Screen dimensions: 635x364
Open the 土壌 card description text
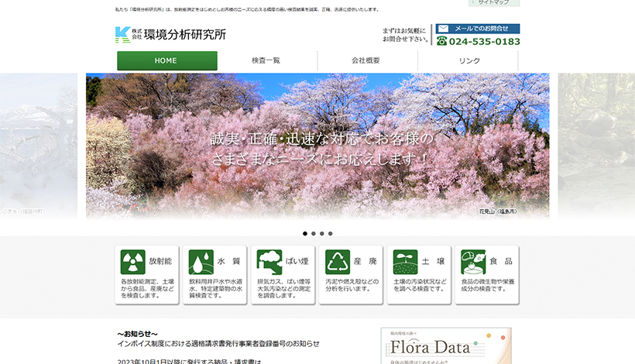420,285
